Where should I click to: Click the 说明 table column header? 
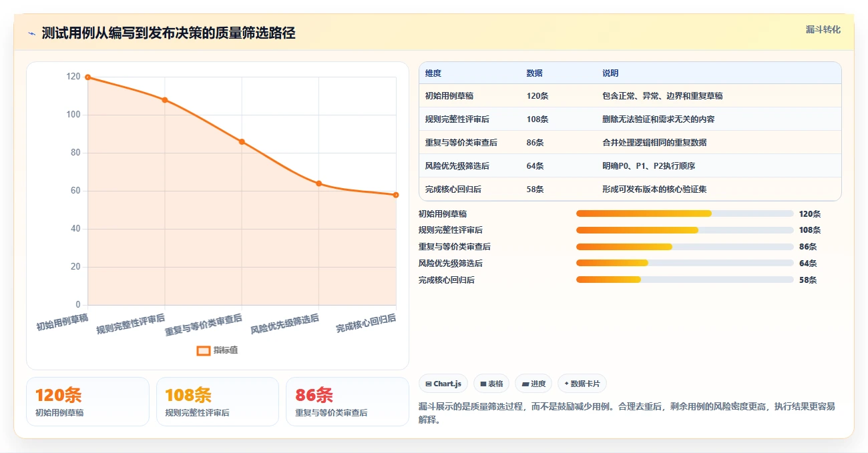click(610, 73)
